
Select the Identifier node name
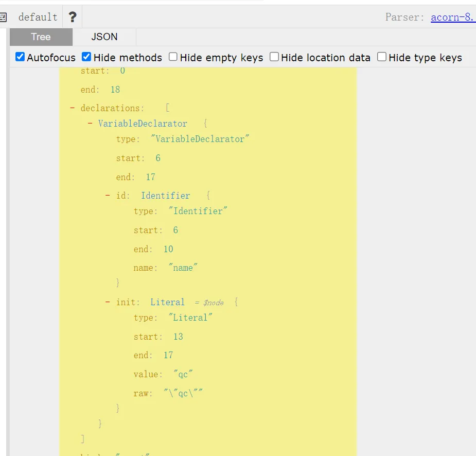(x=165, y=196)
